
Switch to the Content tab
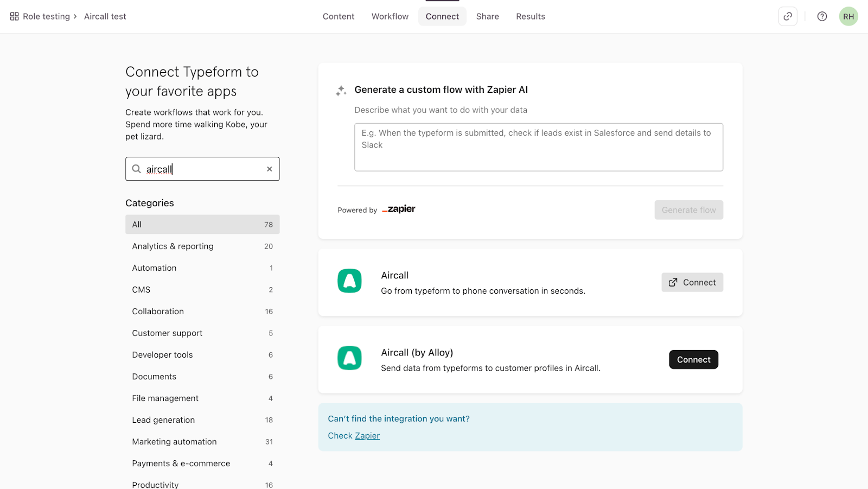[x=339, y=16]
